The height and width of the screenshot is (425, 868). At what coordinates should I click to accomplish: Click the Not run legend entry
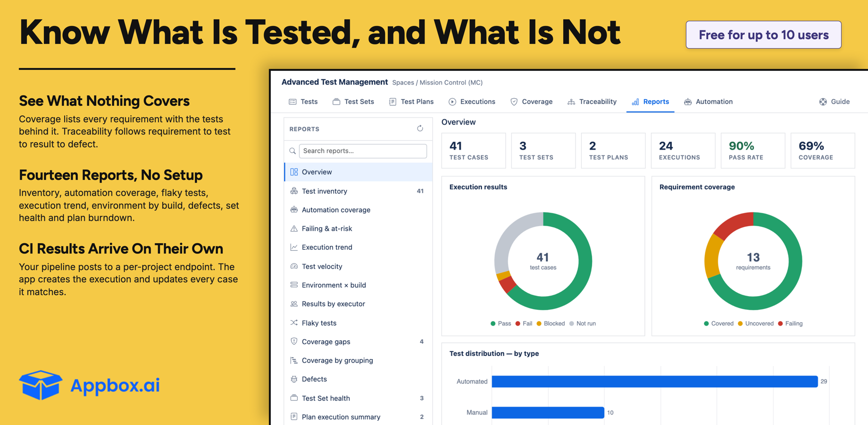583,323
